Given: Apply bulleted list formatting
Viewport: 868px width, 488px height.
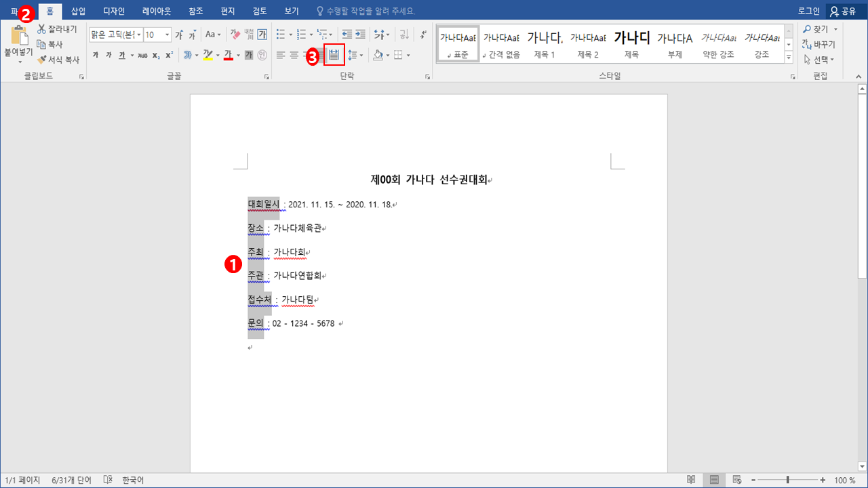Looking at the screenshot, I should [x=281, y=35].
